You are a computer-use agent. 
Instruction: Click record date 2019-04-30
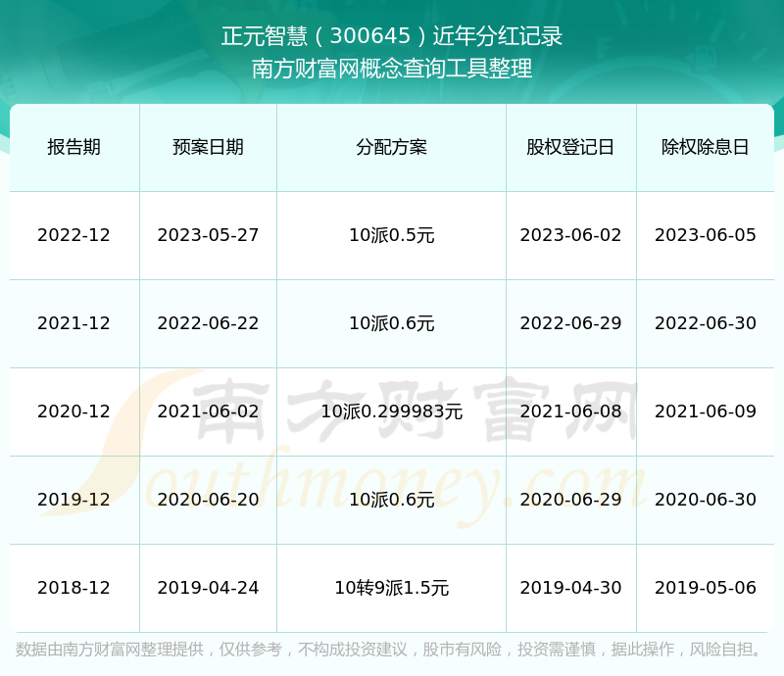coord(570,588)
